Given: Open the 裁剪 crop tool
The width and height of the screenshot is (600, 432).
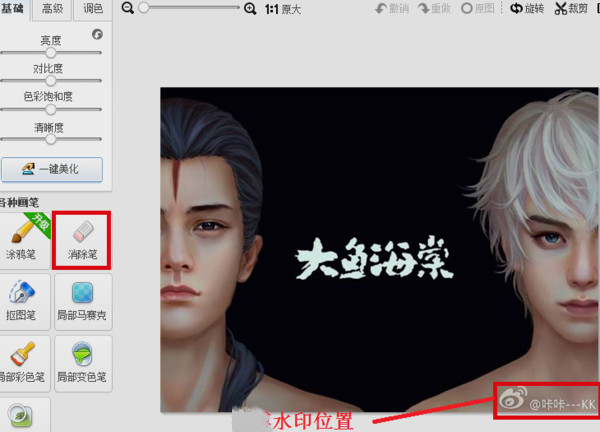Looking at the screenshot, I should (x=571, y=8).
